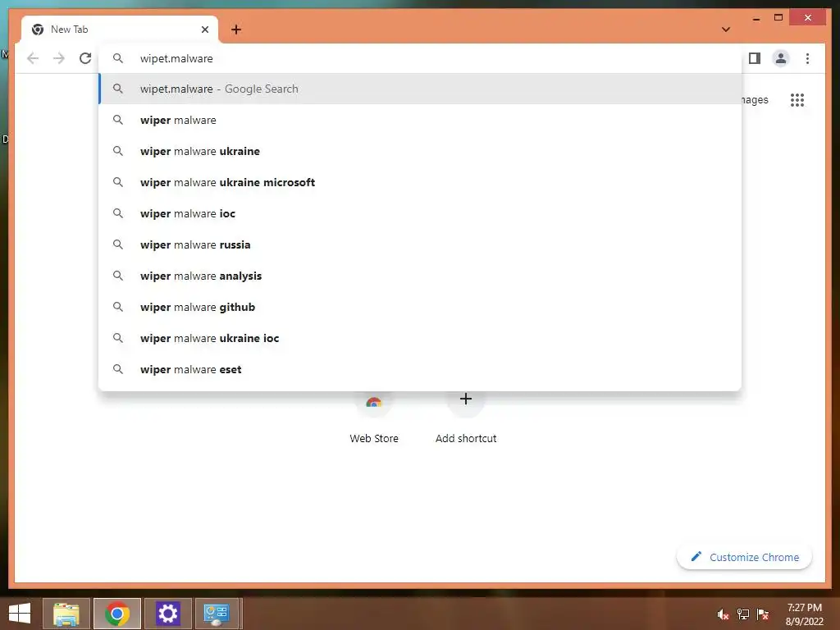Open the purple gear app in taskbar

pyautogui.click(x=167, y=614)
